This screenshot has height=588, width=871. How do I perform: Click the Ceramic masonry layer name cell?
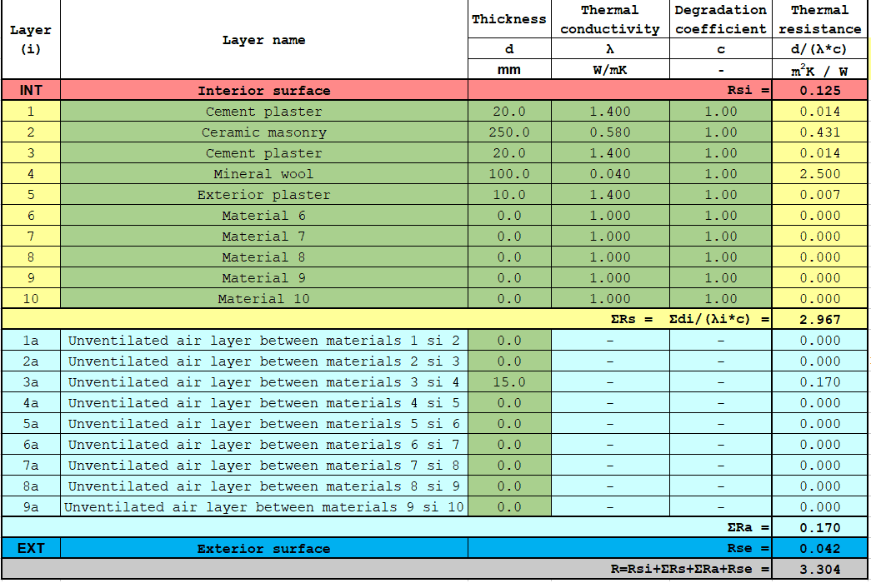[x=263, y=132]
